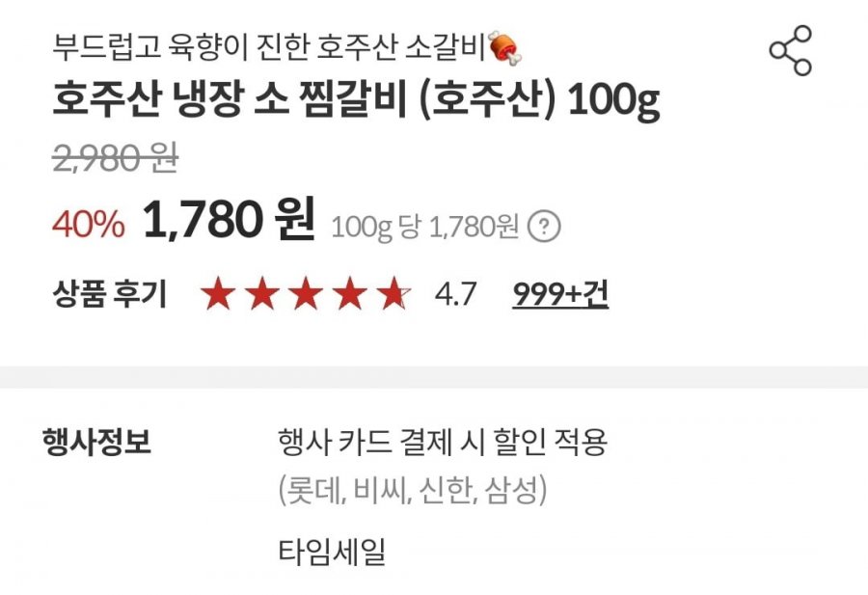This screenshot has height=595, width=868.
Task: Click 행사 카드 결제 시 할인 적용 text
Action: pyautogui.click(x=443, y=442)
